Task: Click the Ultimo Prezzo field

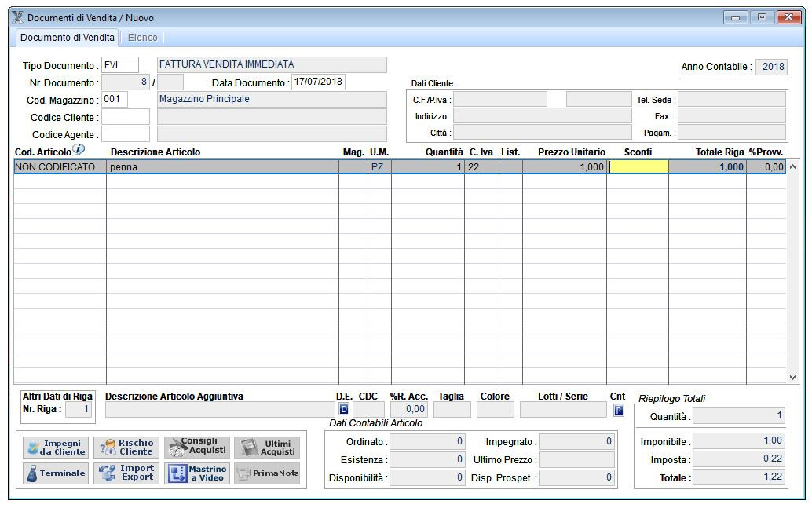Action: [577, 460]
